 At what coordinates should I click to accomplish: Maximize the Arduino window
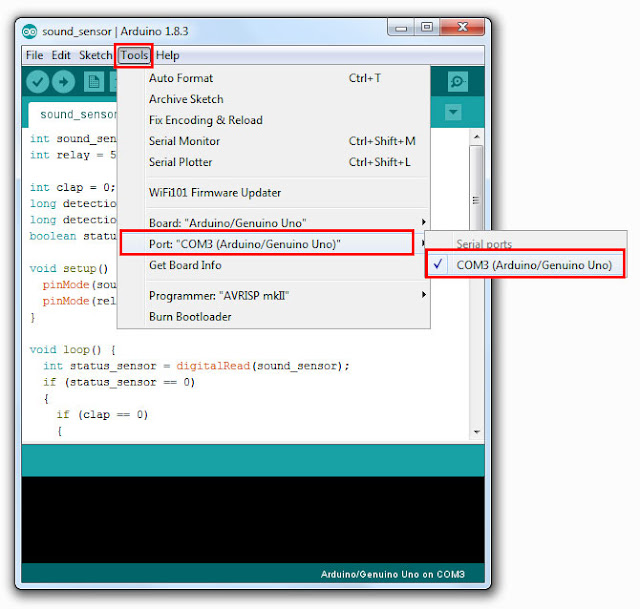427,27
